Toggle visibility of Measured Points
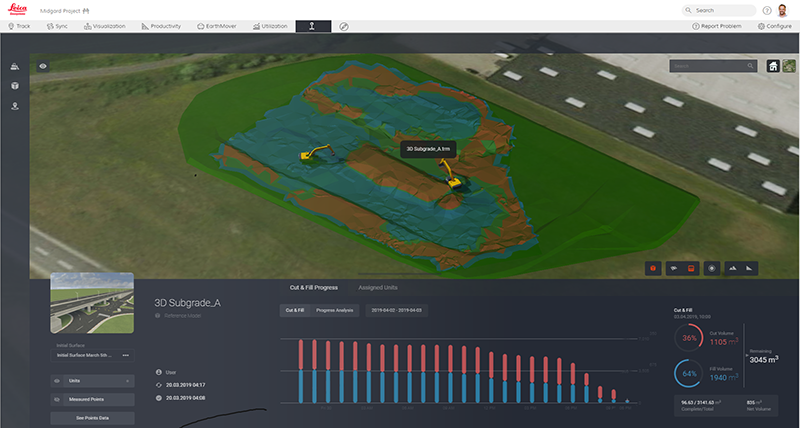The width and height of the screenshot is (800, 428). pos(56,398)
